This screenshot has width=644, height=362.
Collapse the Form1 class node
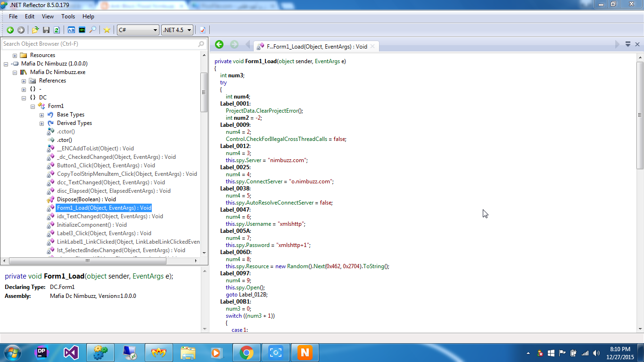tap(33, 106)
